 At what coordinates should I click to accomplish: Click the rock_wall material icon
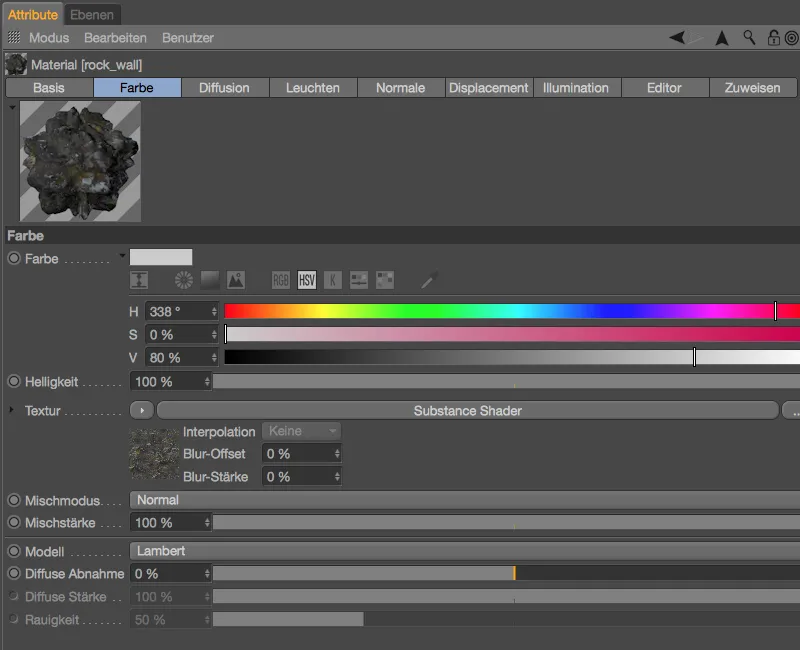[x=16, y=64]
